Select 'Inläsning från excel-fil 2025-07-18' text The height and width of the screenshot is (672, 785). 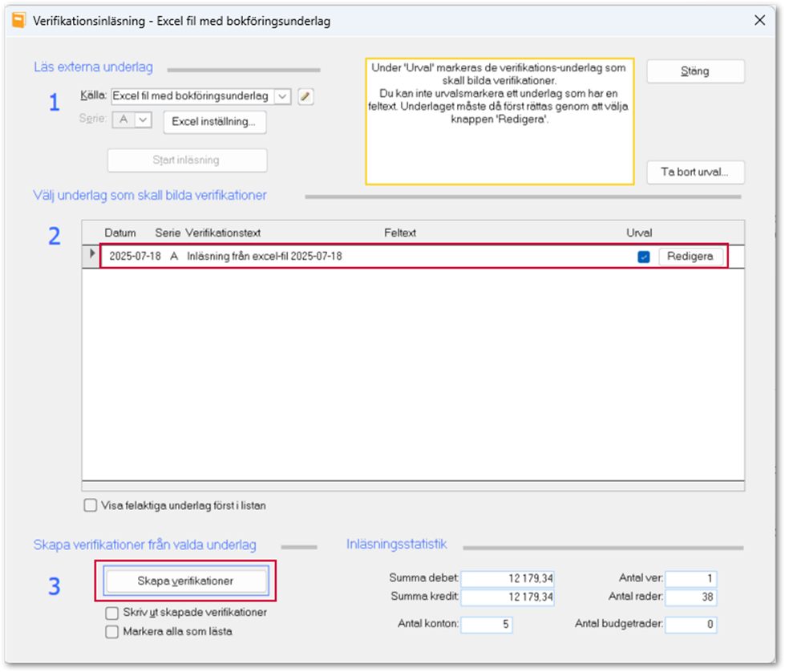(265, 257)
